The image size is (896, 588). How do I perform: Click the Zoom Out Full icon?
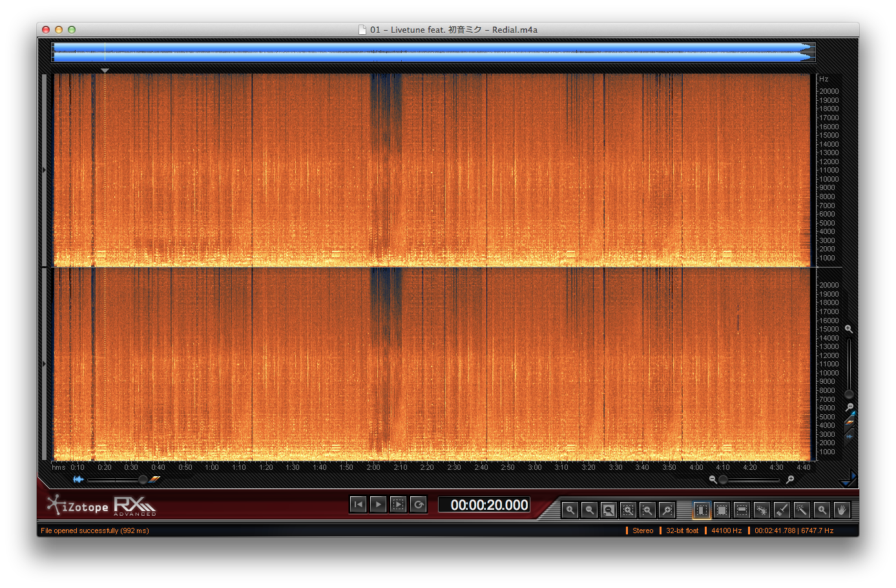(x=609, y=510)
